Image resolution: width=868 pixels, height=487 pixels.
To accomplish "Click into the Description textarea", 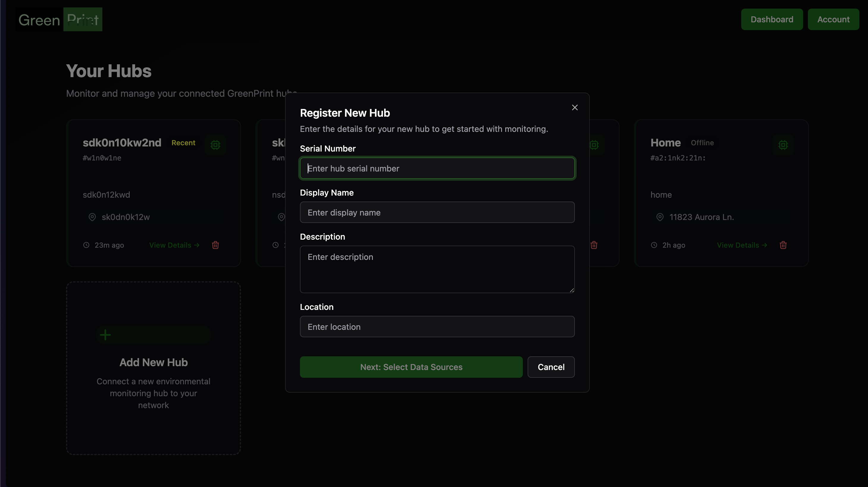I will (437, 269).
